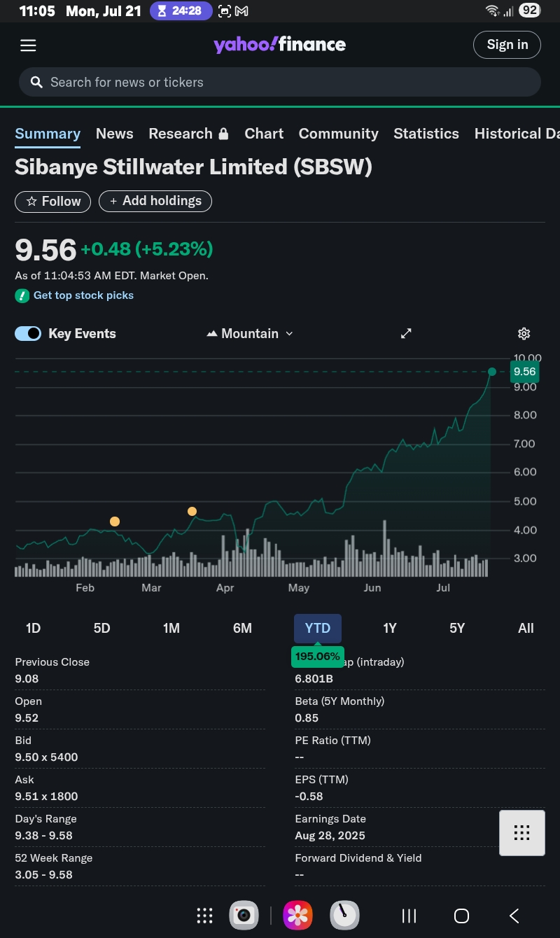Switch to the Chart tab
The height and width of the screenshot is (938, 560).
click(x=264, y=134)
